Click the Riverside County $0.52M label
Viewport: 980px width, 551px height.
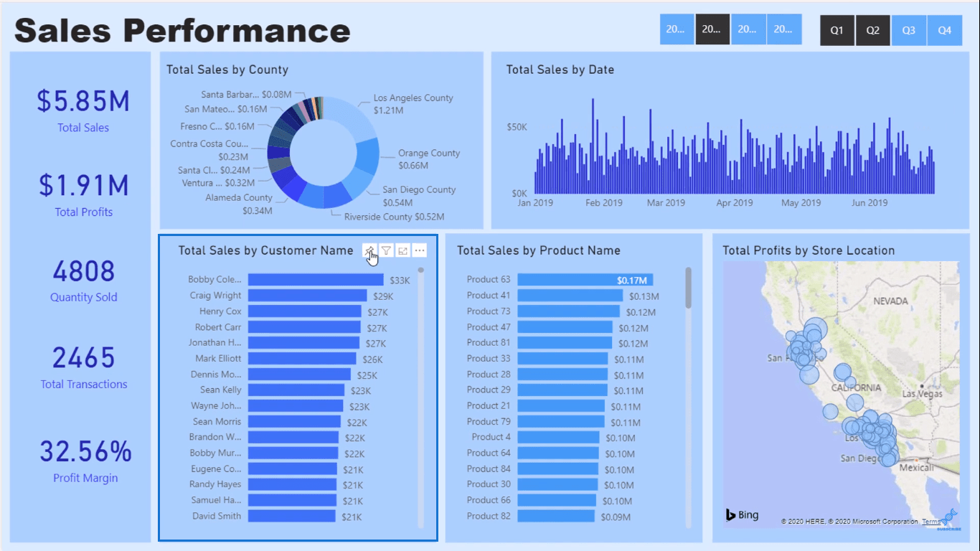[394, 217]
